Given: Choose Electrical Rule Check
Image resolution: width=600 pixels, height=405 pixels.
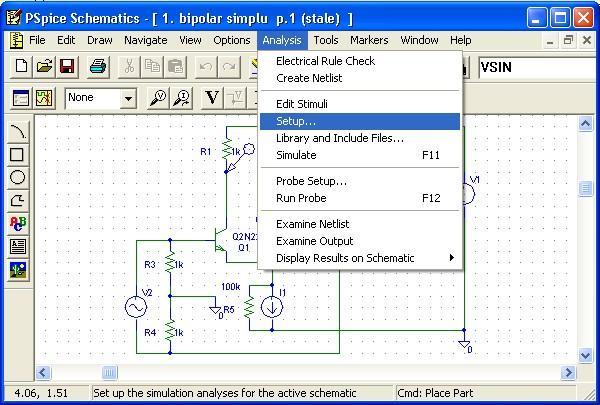Looking at the screenshot, I should point(360,61).
